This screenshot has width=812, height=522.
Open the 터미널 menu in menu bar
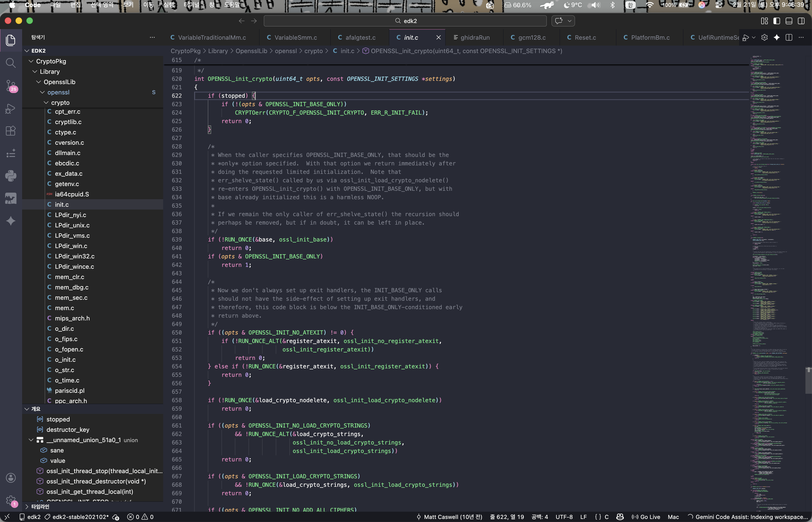click(x=191, y=5)
